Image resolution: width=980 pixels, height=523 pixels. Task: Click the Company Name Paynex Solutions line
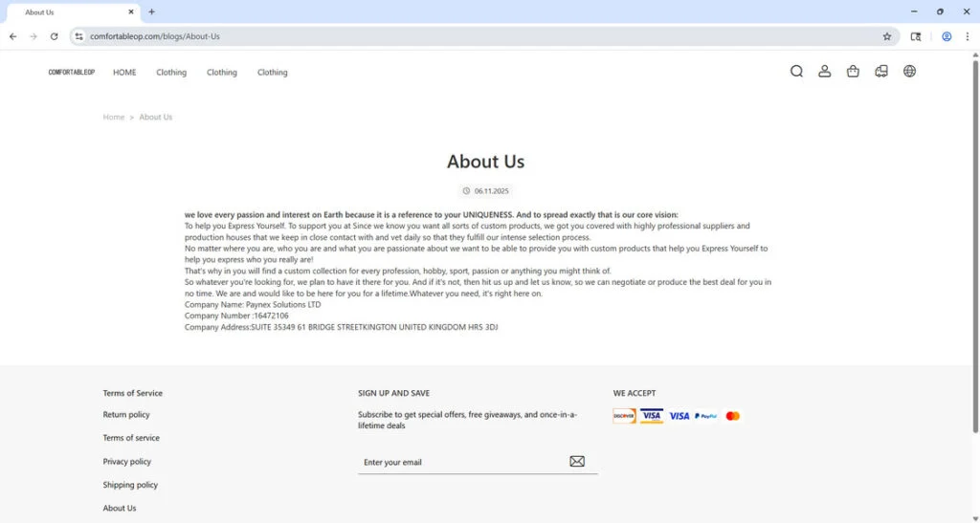(x=253, y=305)
